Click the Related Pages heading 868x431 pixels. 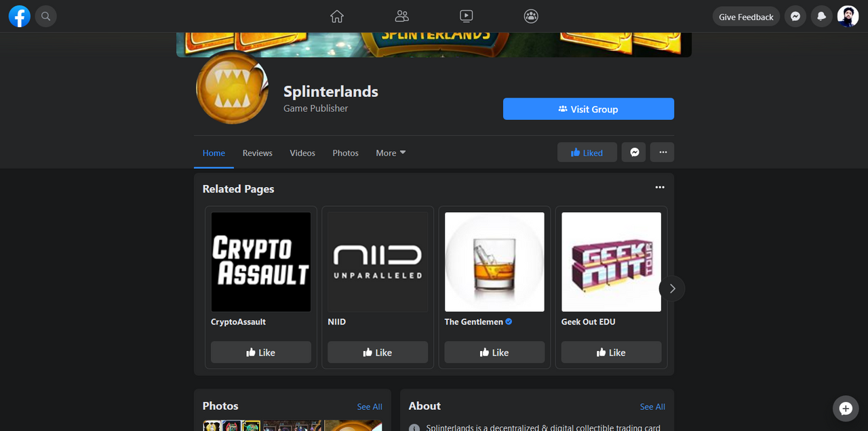tap(238, 189)
